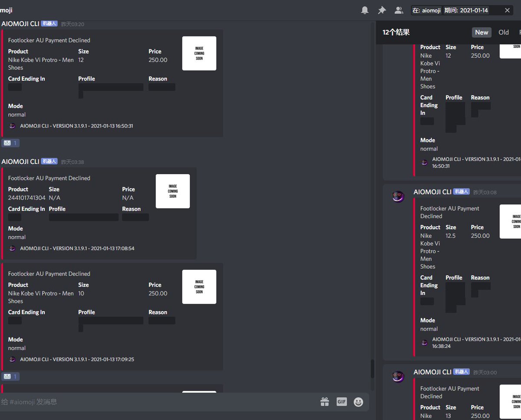Viewport: 521px width, 420px height.
Task: Click timestamp 昨天03:38 on message
Action: 73,162
